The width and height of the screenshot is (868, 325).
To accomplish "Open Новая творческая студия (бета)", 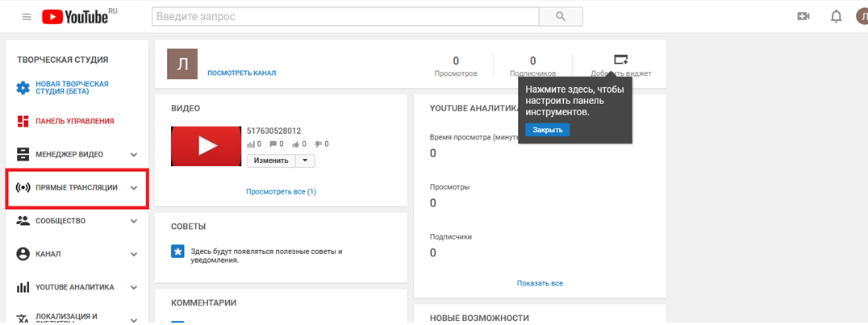I will (x=72, y=87).
